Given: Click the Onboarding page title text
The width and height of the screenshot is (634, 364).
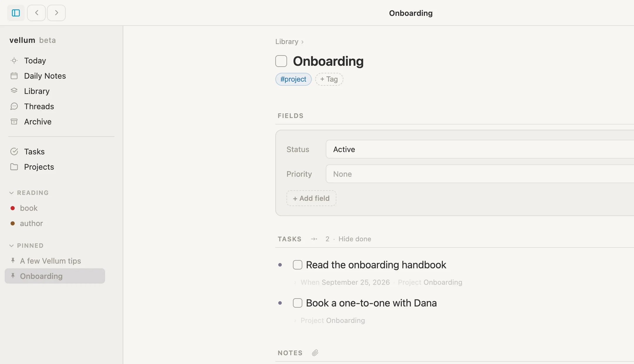Looking at the screenshot, I should pyautogui.click(x=328, y=61).
